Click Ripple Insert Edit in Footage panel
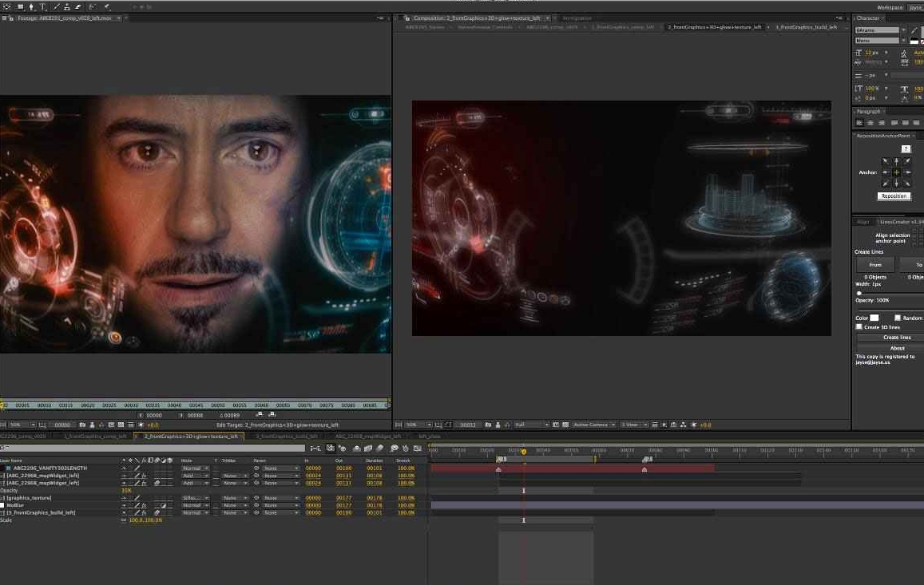 (260, 415)
